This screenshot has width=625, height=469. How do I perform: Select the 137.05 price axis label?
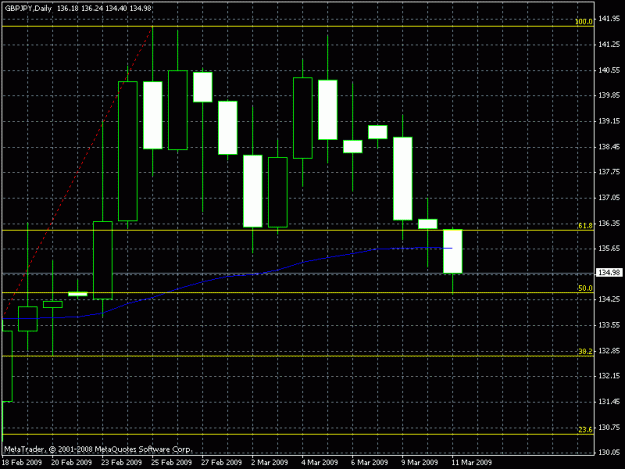609,198
